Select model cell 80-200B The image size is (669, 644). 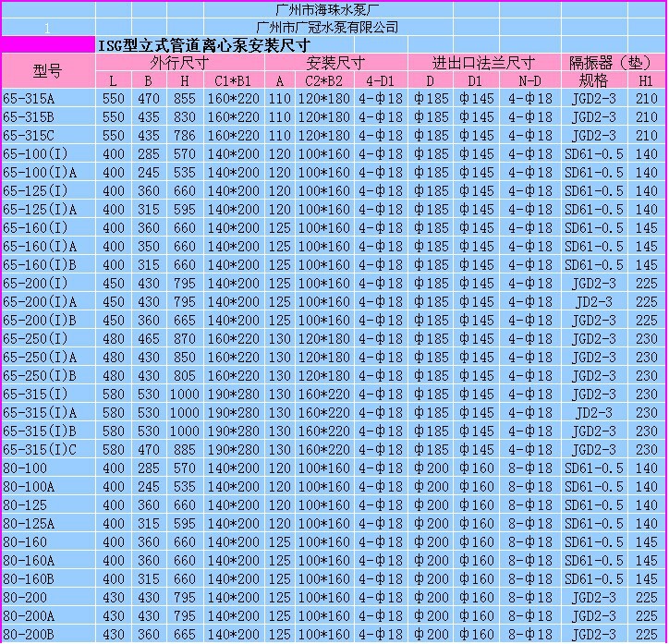(x=48, y=634)
